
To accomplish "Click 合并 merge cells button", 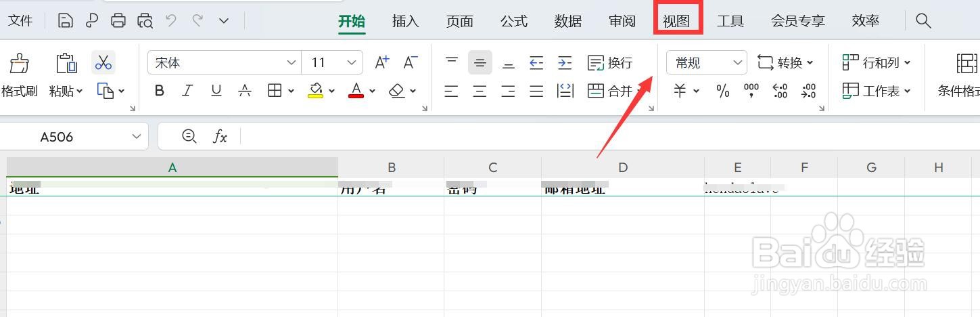I will (x=610, y=91).
